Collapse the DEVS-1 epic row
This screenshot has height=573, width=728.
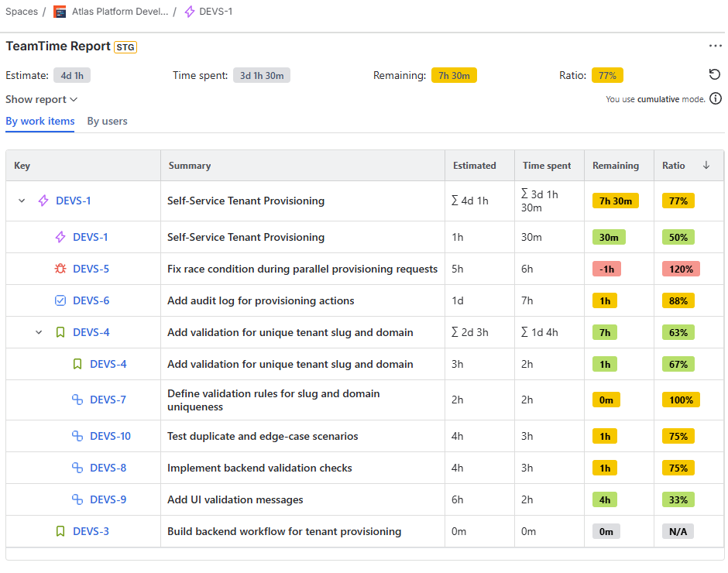(22, 201)
